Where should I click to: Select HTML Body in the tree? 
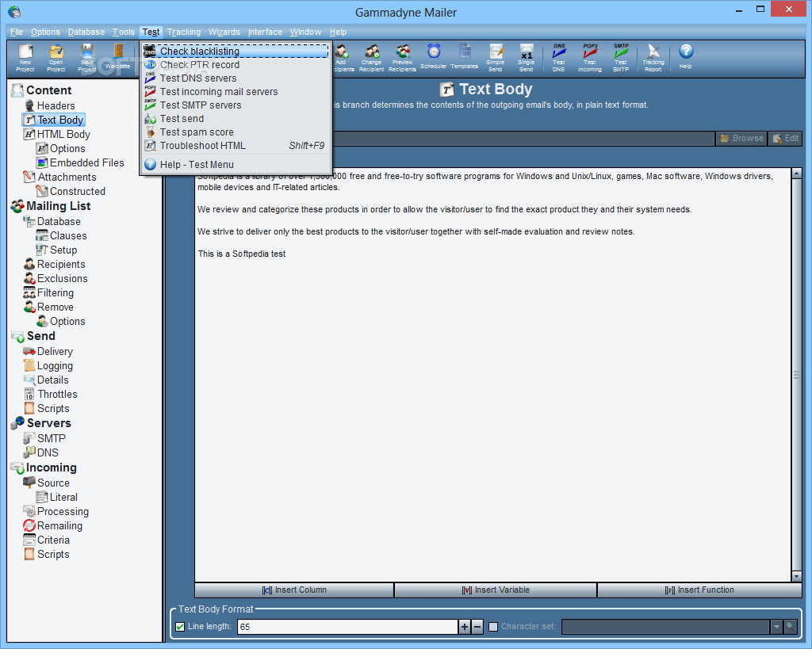point(63,134)
